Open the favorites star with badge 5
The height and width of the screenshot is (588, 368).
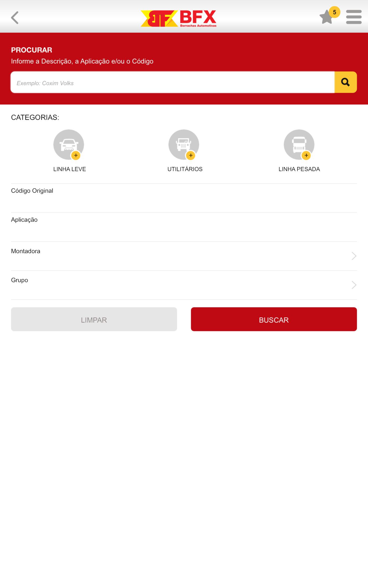329,15
